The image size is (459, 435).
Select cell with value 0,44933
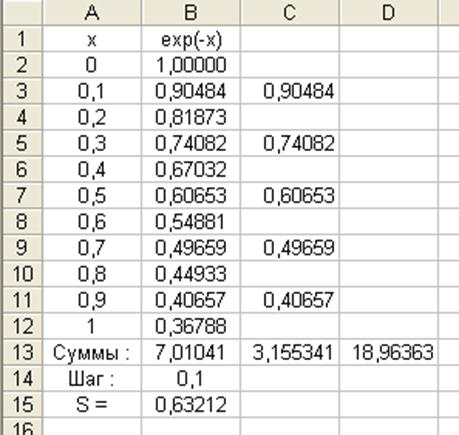tap(191, 274)
